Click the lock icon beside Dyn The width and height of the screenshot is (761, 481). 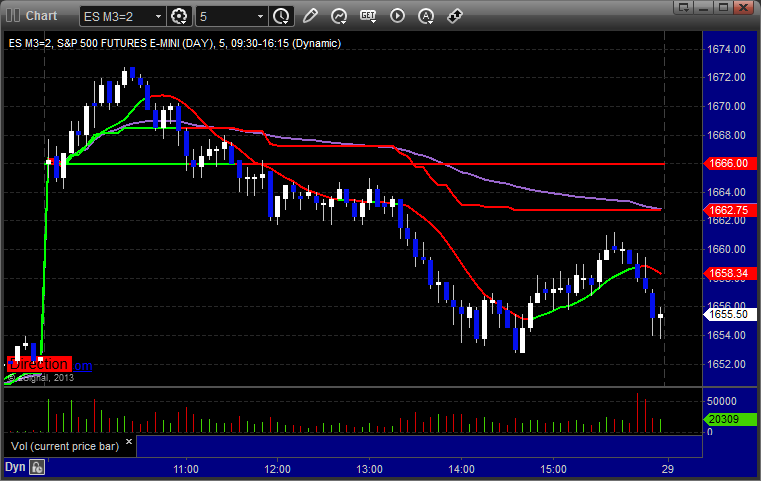(x=37, y=467)
